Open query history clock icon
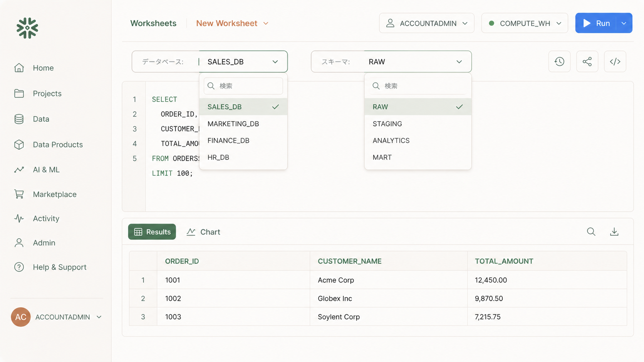Viewport: 644px width, 362px height. click(559, 62)
